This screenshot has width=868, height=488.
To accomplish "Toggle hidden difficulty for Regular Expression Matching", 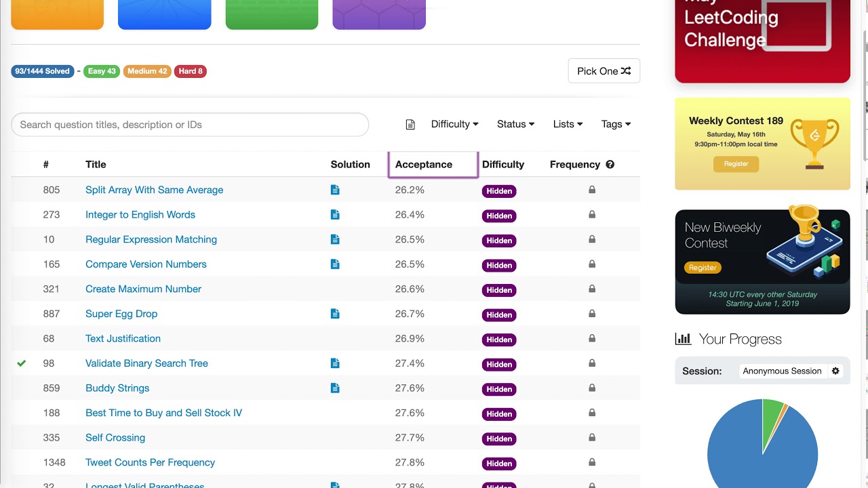I will point(499,241).
